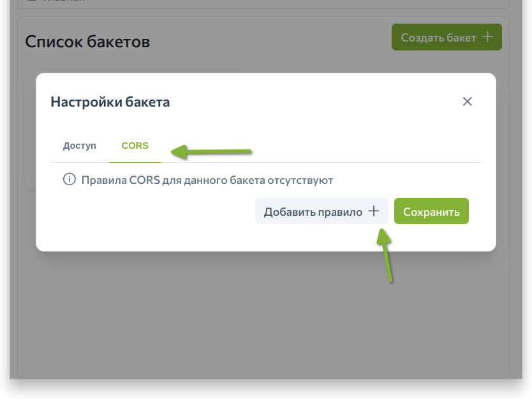Image resolution: width=532 pixels, height=399 pixels.
Task: Close the bucket settings dialog with X
Action: tap(468, 102)
